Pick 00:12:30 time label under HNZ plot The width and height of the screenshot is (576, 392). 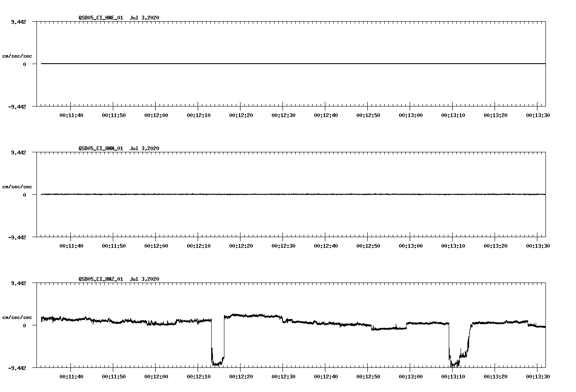click(283, 377)
